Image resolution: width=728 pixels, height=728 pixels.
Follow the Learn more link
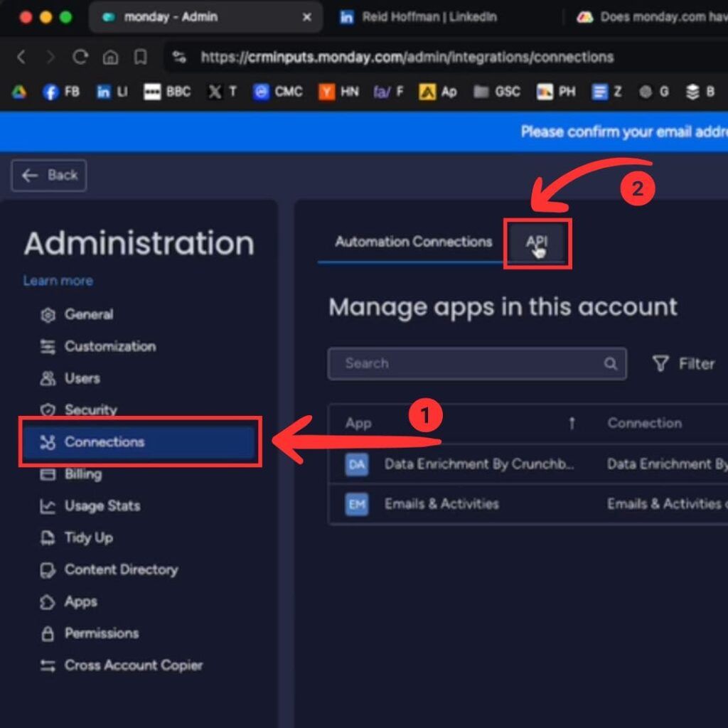pos(58,281)
